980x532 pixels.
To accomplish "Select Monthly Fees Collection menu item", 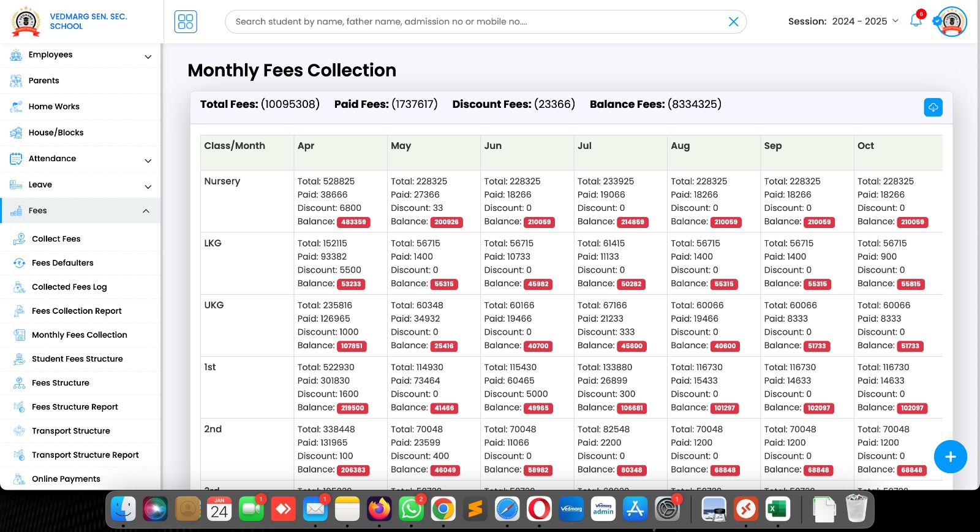I will click(x=80, y=335).
